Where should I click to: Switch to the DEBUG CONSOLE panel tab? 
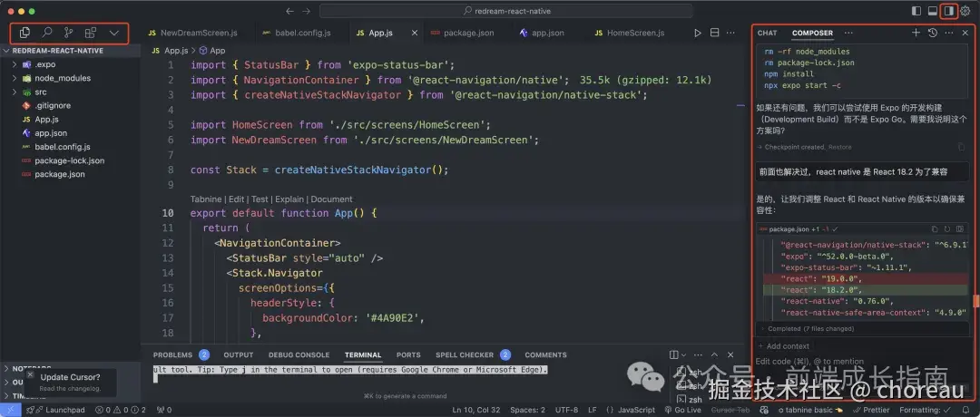299,354
